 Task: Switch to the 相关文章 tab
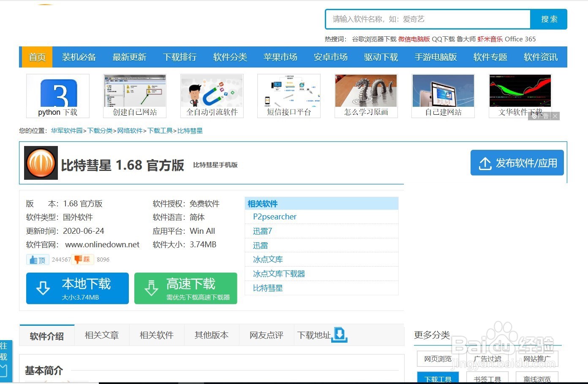pyautogui.click(x=102, y=335)
